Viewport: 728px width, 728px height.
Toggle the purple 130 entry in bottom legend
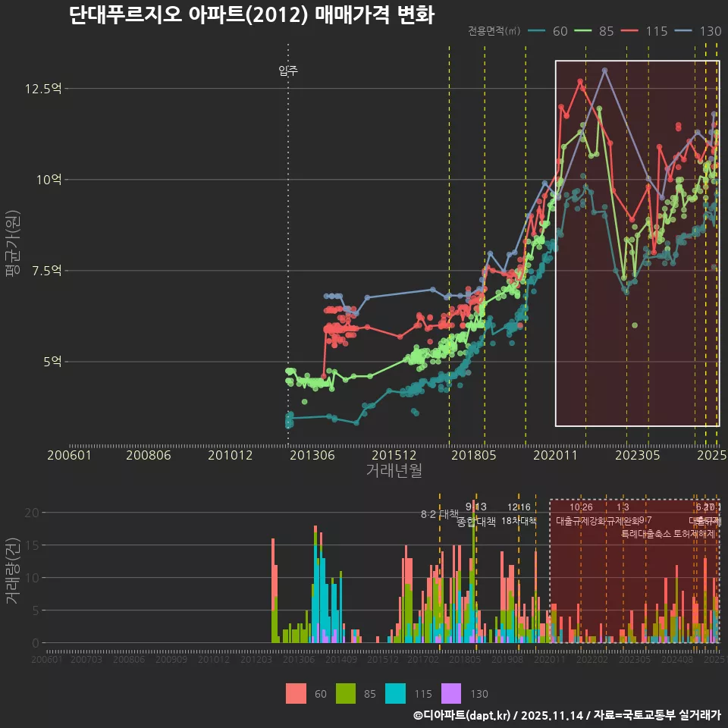point(452,693)
